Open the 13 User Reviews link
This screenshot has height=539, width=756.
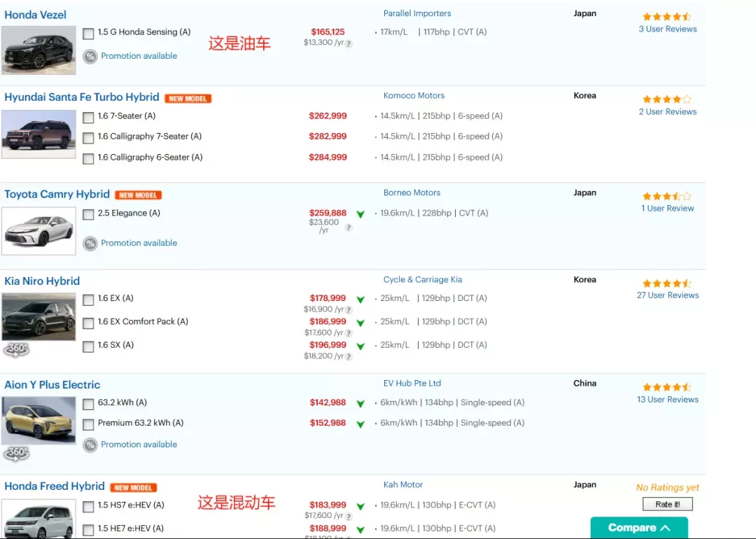click(668, 400)
